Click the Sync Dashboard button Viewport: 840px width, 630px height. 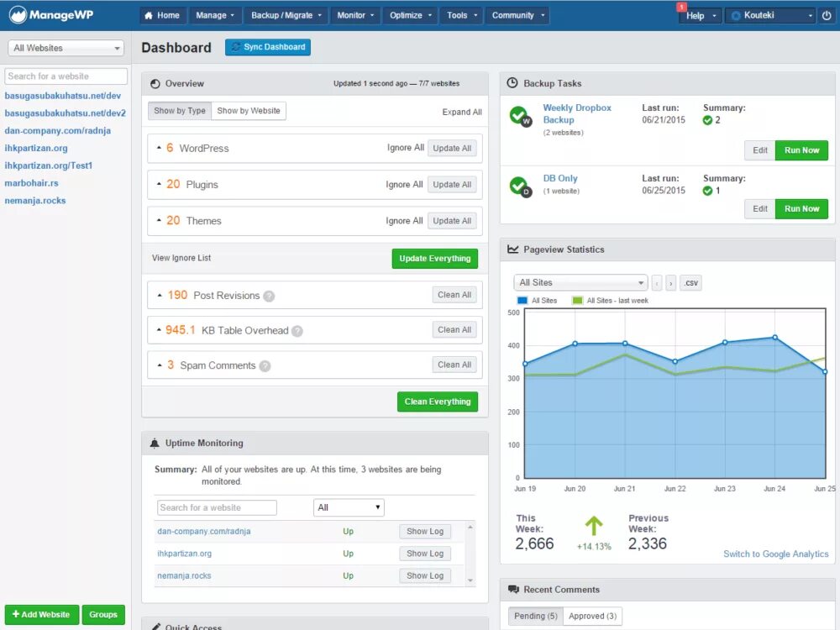click(268, 47)
